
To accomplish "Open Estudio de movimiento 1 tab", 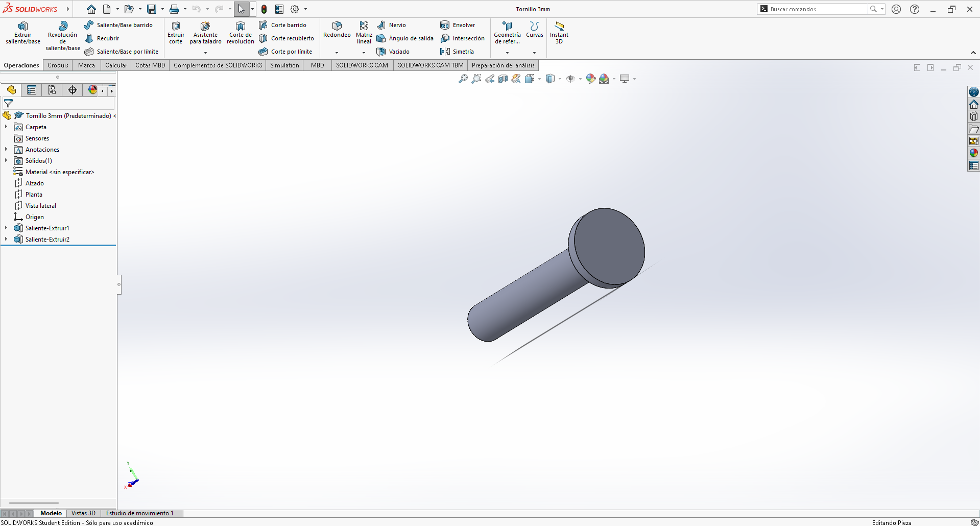I will (140, 513).
